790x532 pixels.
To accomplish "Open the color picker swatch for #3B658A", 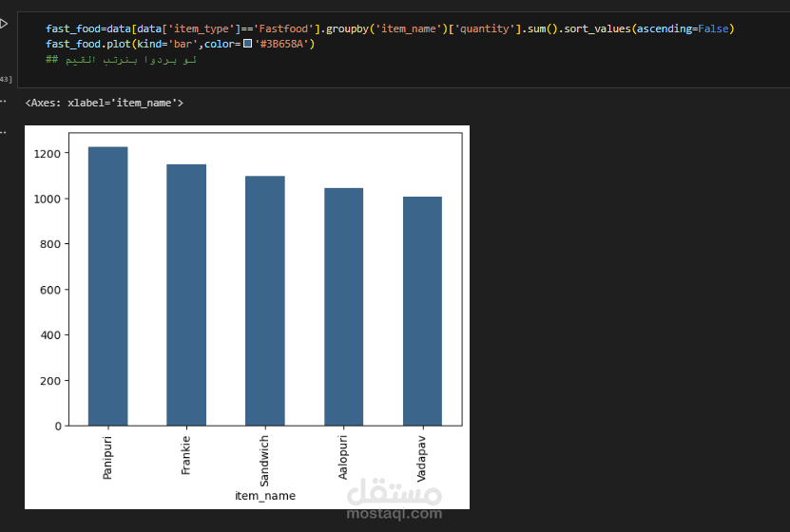I will point(247,44).
